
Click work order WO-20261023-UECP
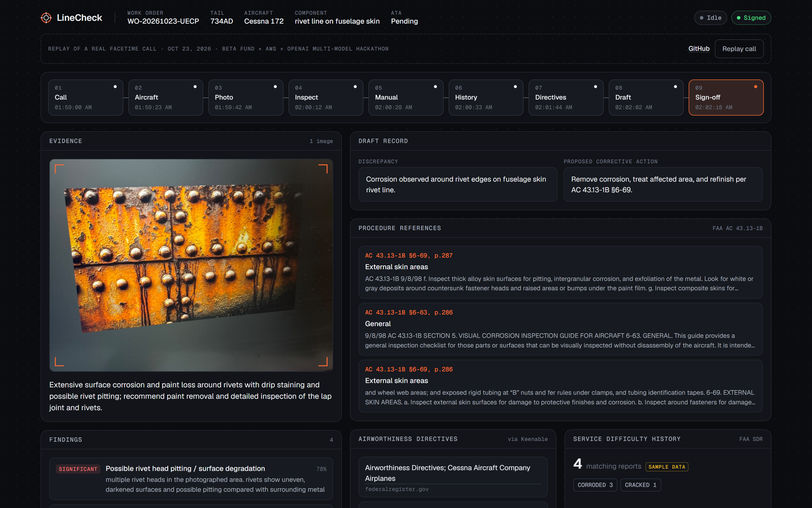click(163, 21)
